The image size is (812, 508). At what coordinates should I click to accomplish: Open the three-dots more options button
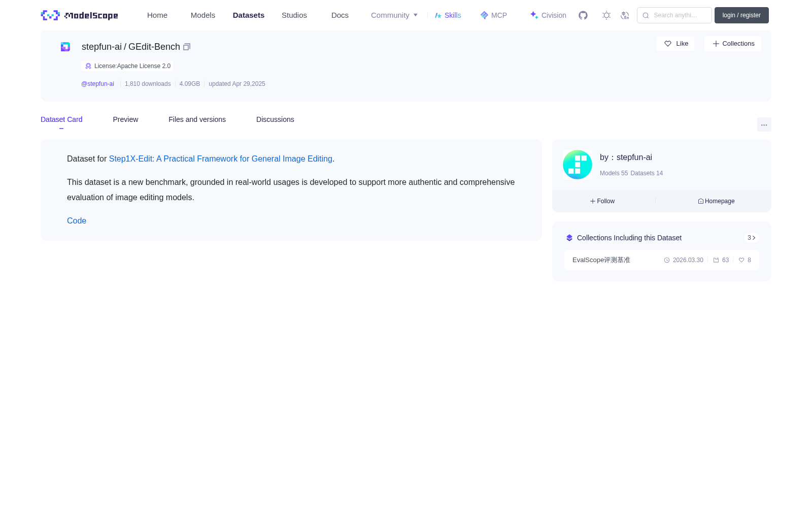tap(764, 125)
